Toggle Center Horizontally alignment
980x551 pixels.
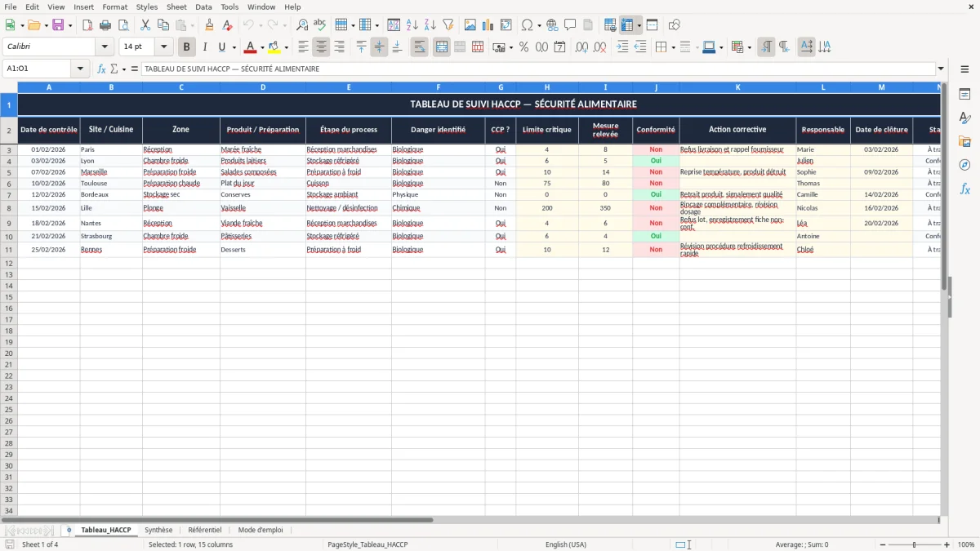point(322,47)
